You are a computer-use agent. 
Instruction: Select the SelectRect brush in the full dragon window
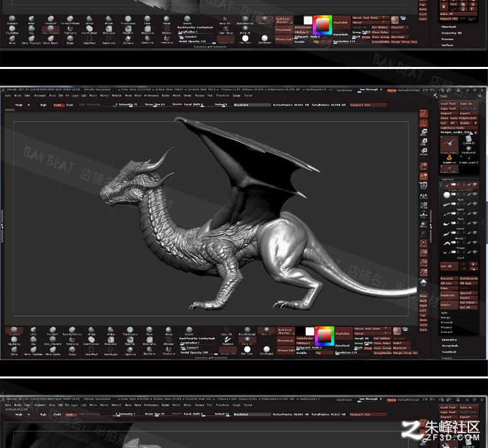point(92,350)
